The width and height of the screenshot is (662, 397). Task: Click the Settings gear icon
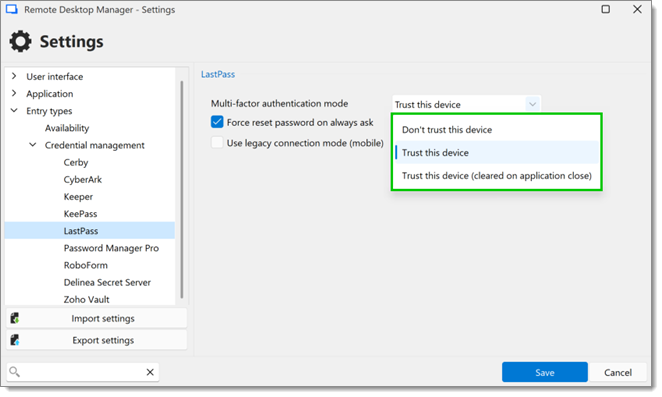tap(20, 41)
